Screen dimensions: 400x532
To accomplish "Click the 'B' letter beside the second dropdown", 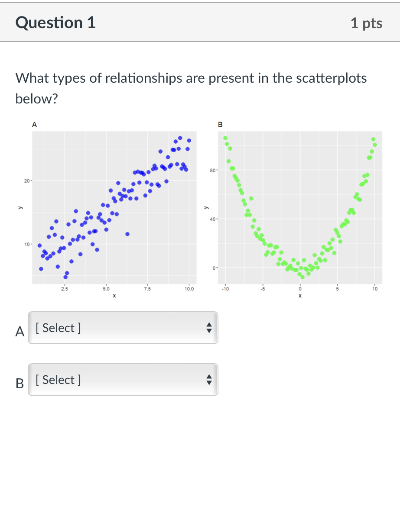I will tap(19, 384).
